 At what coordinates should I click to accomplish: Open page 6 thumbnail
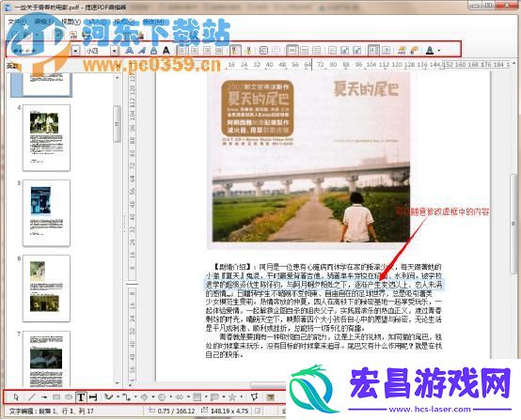[x=46, y=288]
